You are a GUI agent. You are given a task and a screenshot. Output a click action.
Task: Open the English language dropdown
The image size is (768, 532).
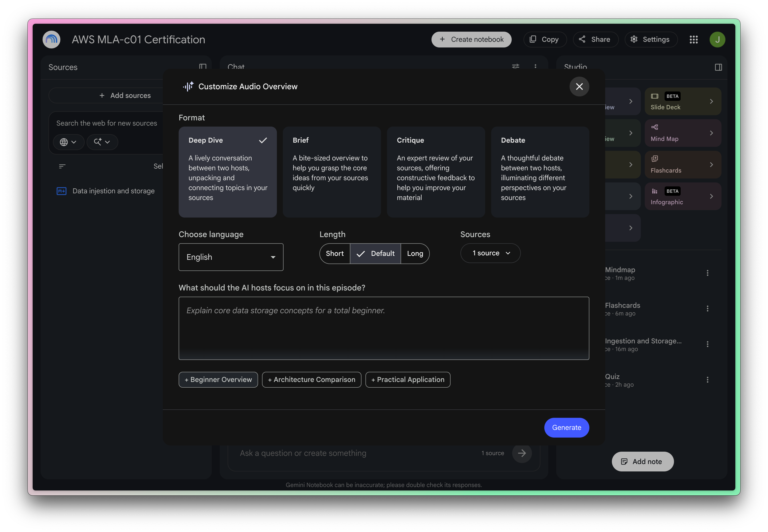231,257
